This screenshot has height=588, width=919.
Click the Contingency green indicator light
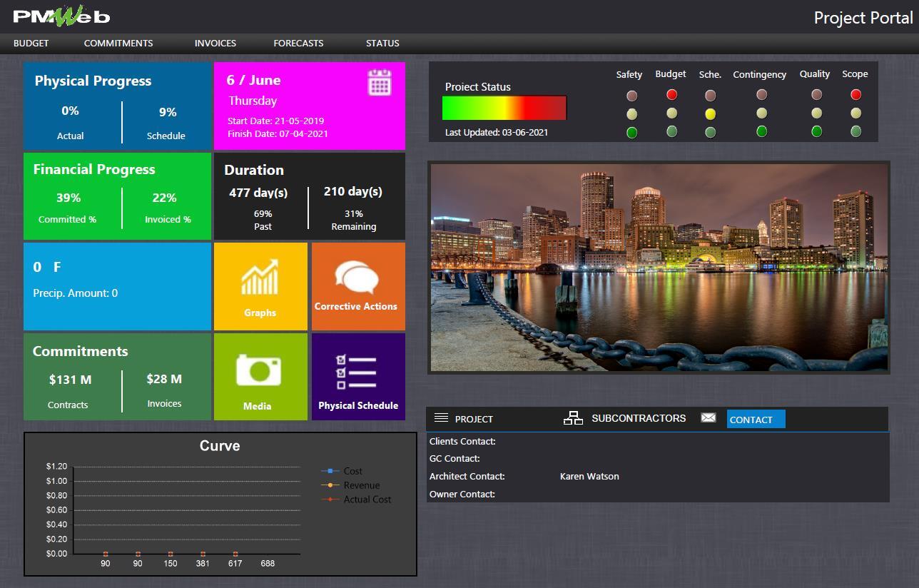click(761, 131)
